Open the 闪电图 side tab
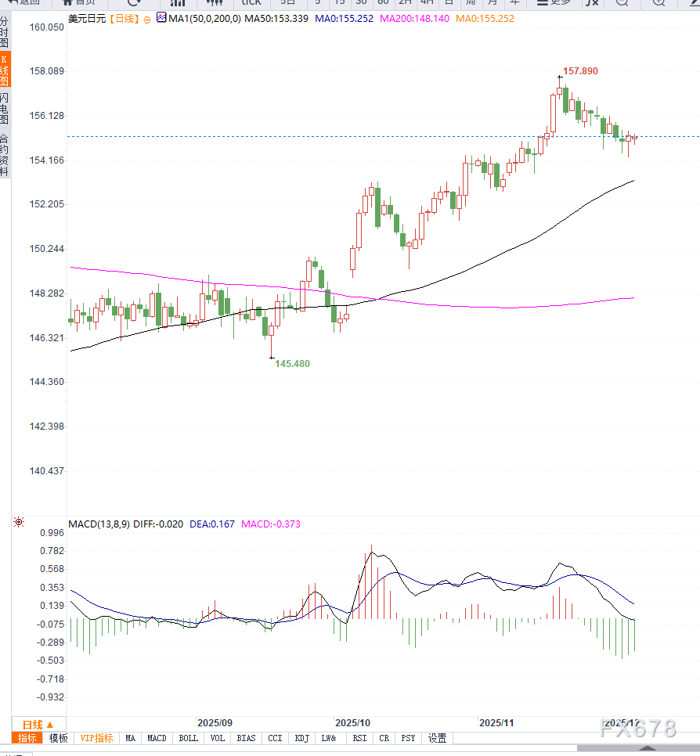The width and height of the screenshot is (700, 756). point(5,108)
